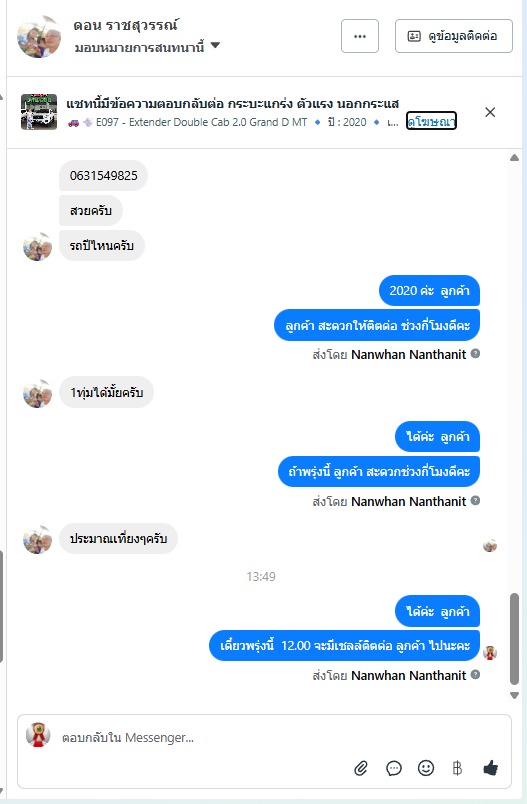Close the ad reply banner
Viewport: 527px width, 804px height.
(490, 112)
